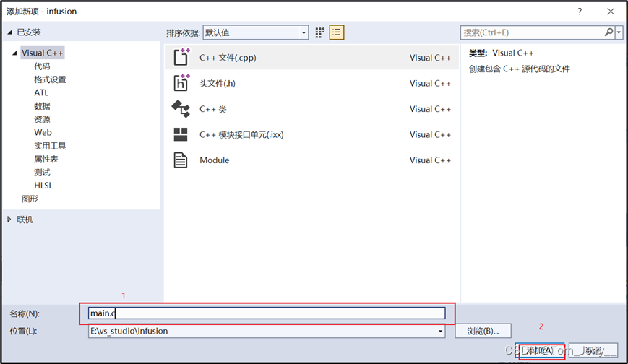The height and width of the screenshot is (364, 628).
Task: Click the C++ 模块接口单元(.ixx) name text
Action: [x=241, y=134]
